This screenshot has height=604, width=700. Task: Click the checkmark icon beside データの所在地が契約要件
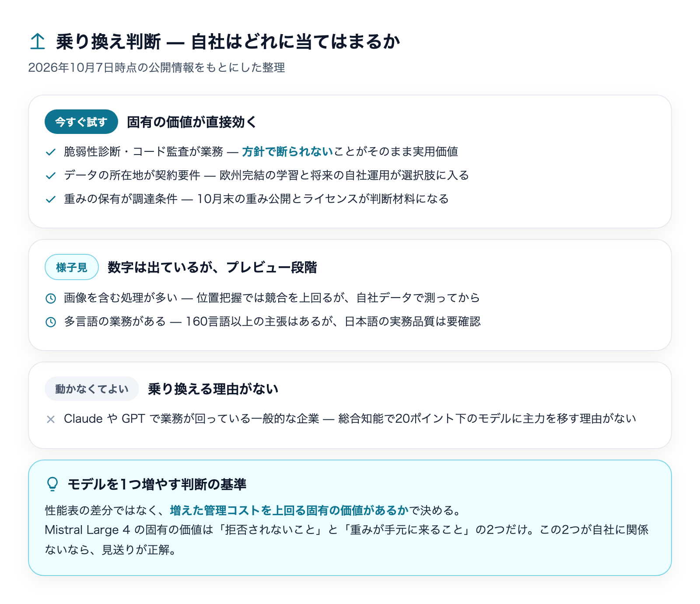[51, 176]
